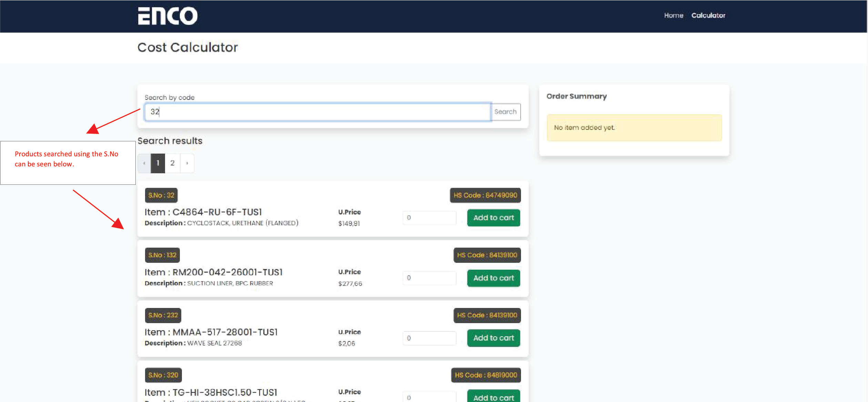Viewport: 868px width, 402px height.
Task: Click quantity field for SUCTION LINER item
Action: tap(429, 278)
